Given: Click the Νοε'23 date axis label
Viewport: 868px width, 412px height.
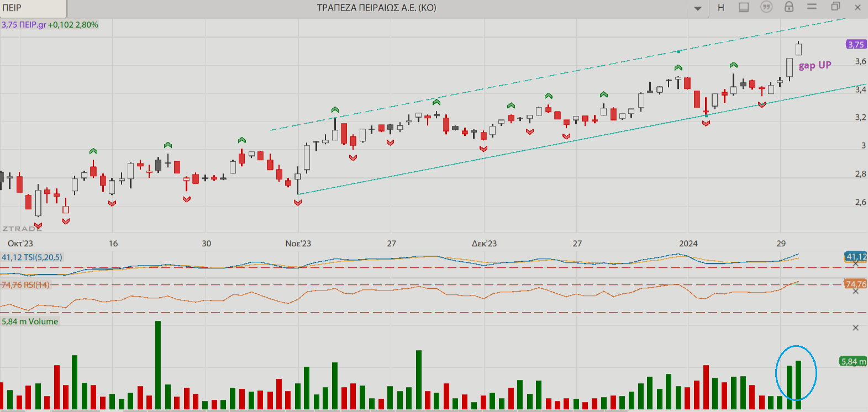Looking at the screenshot, I should pos(298,244).
